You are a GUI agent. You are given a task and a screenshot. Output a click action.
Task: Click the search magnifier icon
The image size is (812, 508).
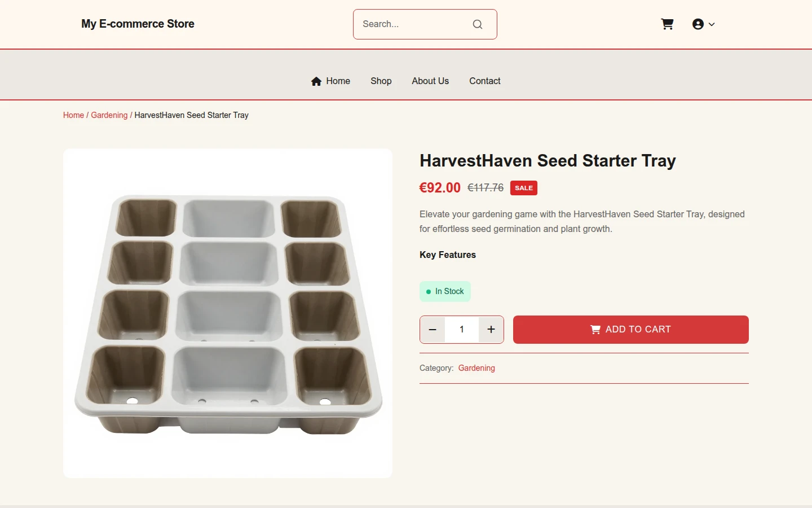[478, 24]
